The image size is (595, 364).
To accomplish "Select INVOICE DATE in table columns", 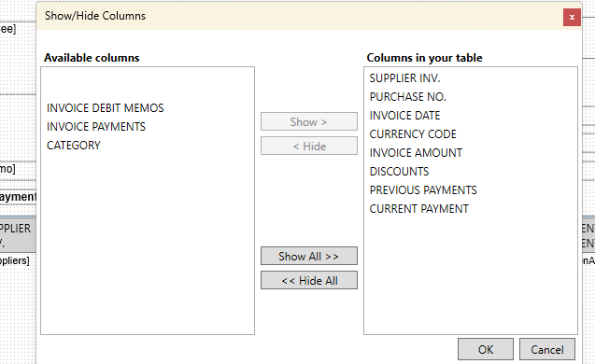I will click(404, 116).
